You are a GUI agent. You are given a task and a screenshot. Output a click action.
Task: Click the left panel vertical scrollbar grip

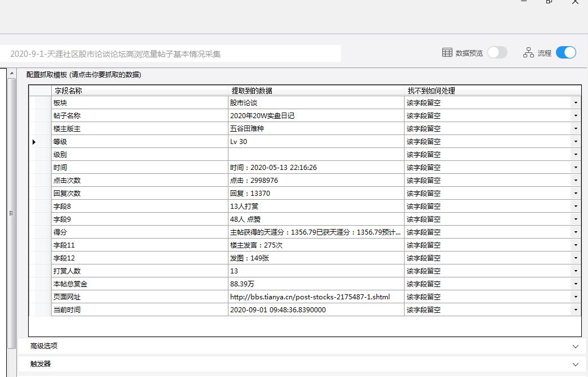click(x=12, y=213)
